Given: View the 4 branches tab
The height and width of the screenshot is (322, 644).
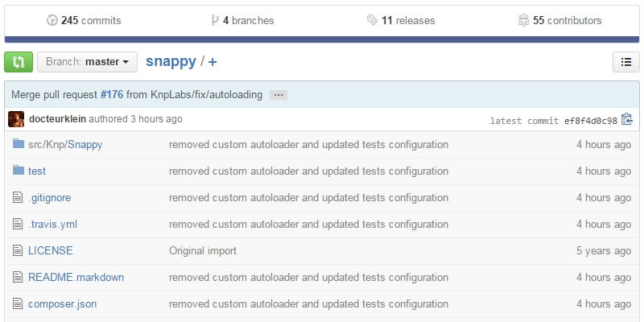Looking at the screenshot, I should 242,20.
